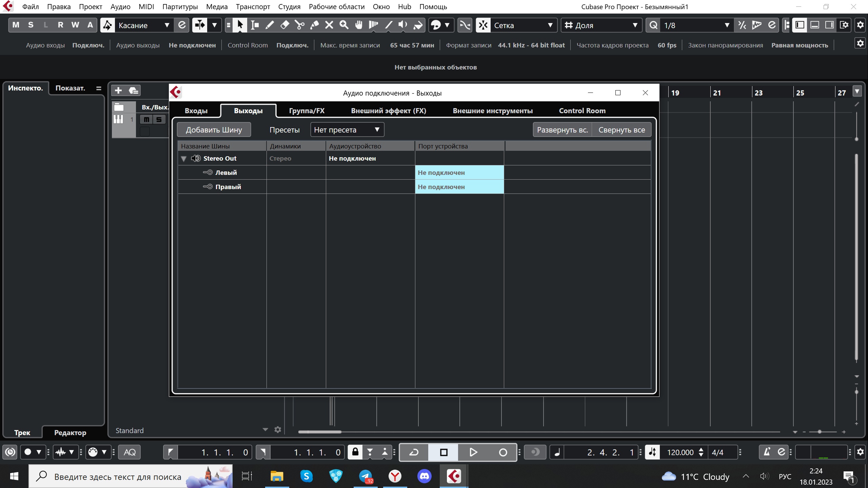Screen dimensions: 868x488
Task: Open the 'Нет пресета' presets dropdown
Action: pos(347,130)
